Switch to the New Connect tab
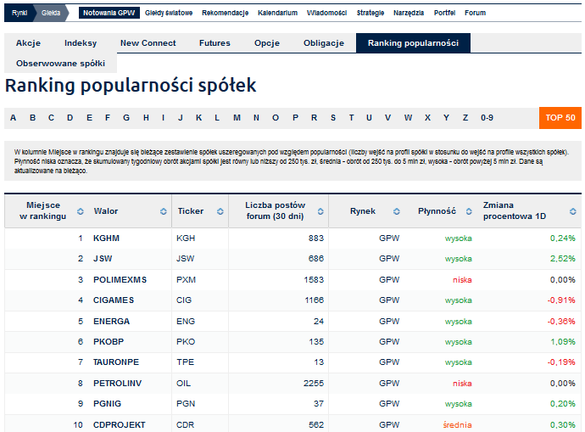Screen dimensions: 585x432 pos(148,43)
